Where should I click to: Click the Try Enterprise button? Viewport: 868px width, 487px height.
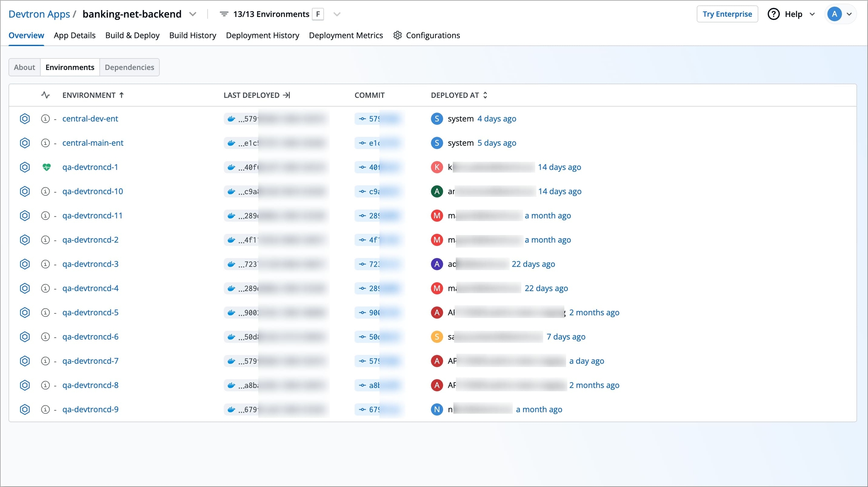(727, 14)
